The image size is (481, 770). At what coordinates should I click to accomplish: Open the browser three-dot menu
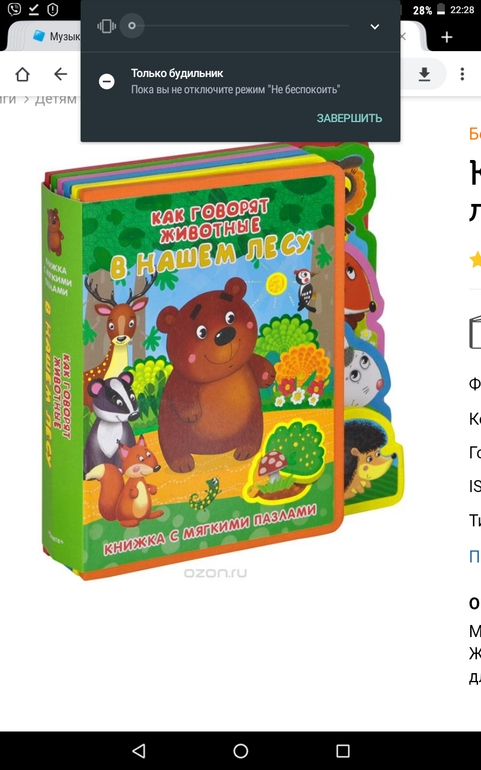coord(462,74)
